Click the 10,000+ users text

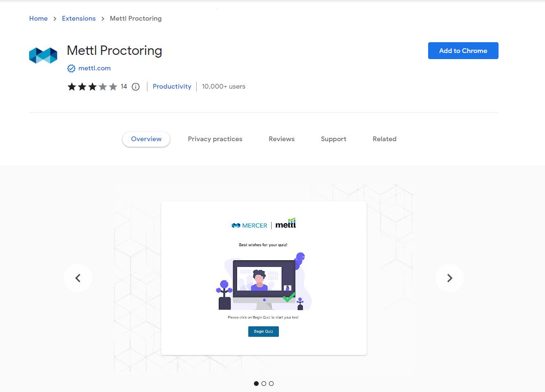(x=223, y=86)
